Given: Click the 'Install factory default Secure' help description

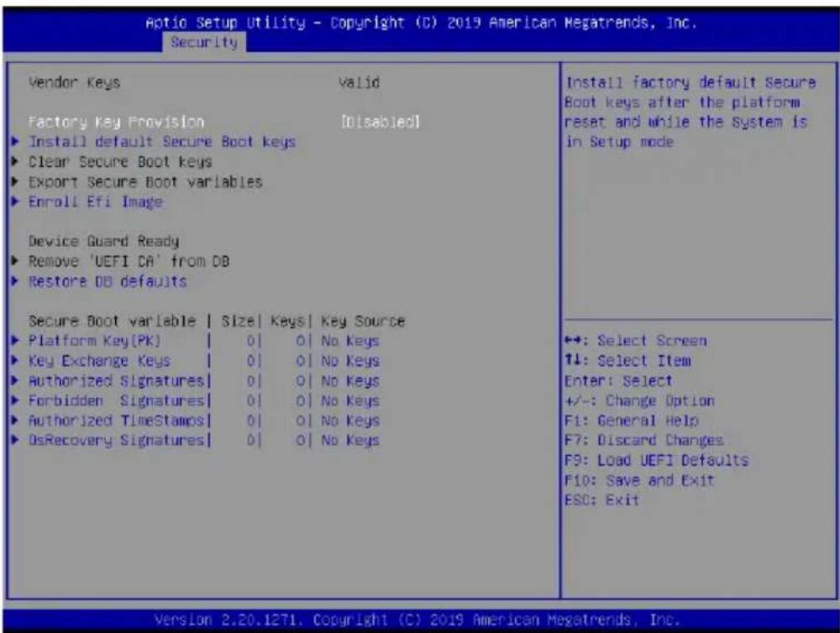Looking at the screenshot, I should coord(690,82).
